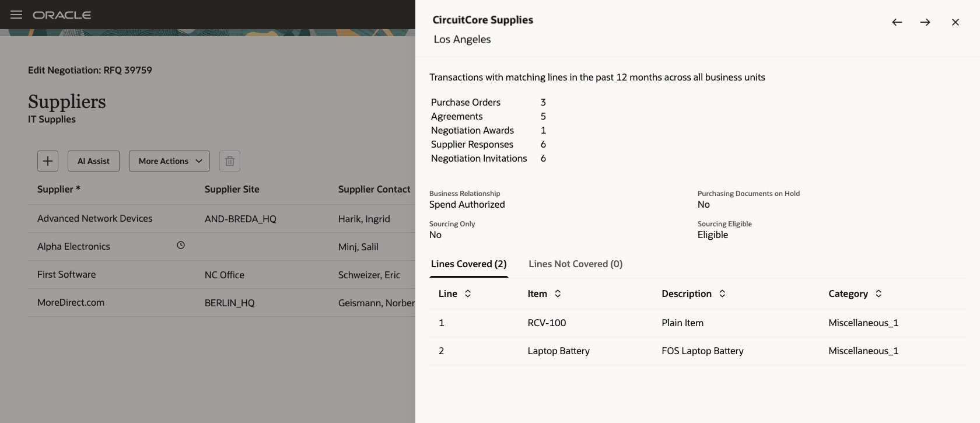Click the Oracle logo
Image resolution: width=980 pixels, height=423 pixels.
(x=62, y=15)
